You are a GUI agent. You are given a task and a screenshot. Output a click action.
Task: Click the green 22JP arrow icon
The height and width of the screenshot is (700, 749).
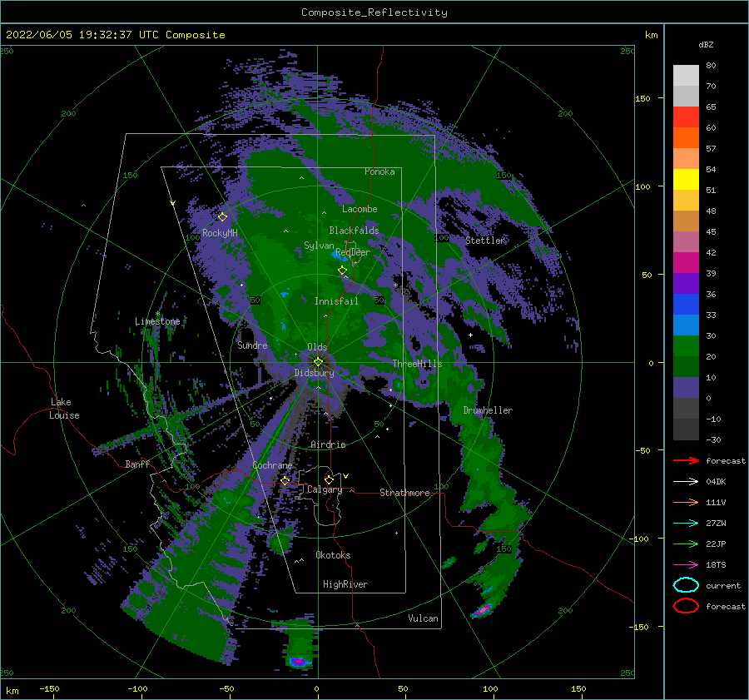click(686, 544)
